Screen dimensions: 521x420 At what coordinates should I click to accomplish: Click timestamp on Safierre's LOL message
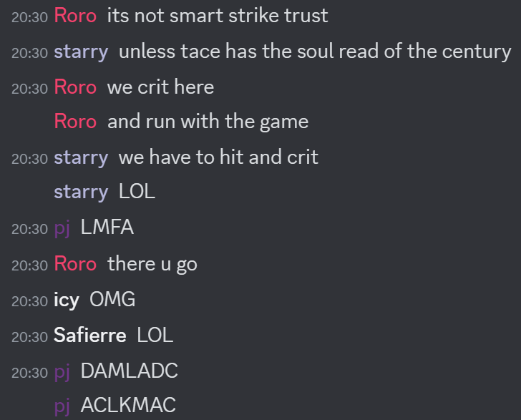[x=29, y=337]
